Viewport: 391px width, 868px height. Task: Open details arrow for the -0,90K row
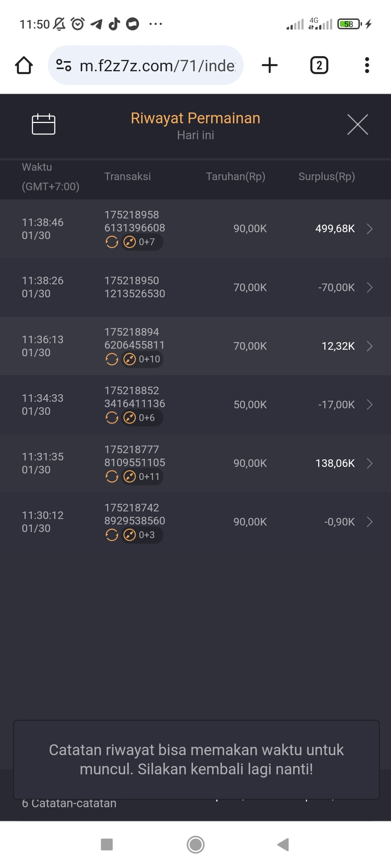pos(370,522)
